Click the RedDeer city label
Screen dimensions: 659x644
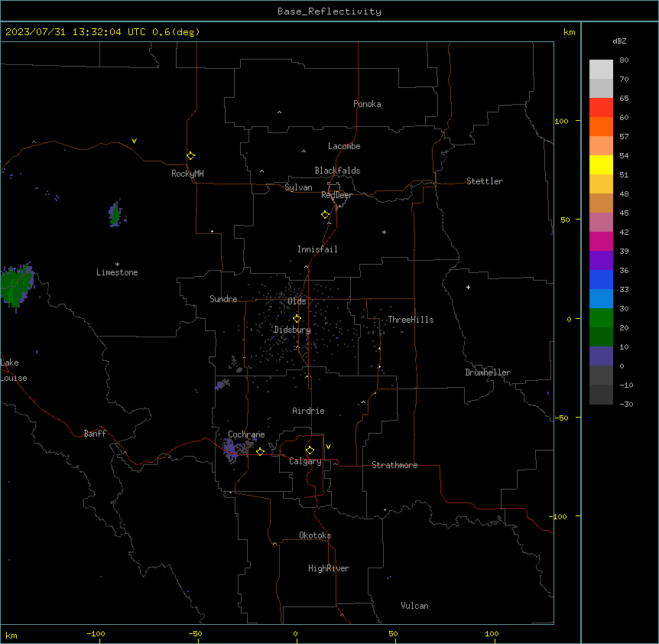(x=336, y=195)
